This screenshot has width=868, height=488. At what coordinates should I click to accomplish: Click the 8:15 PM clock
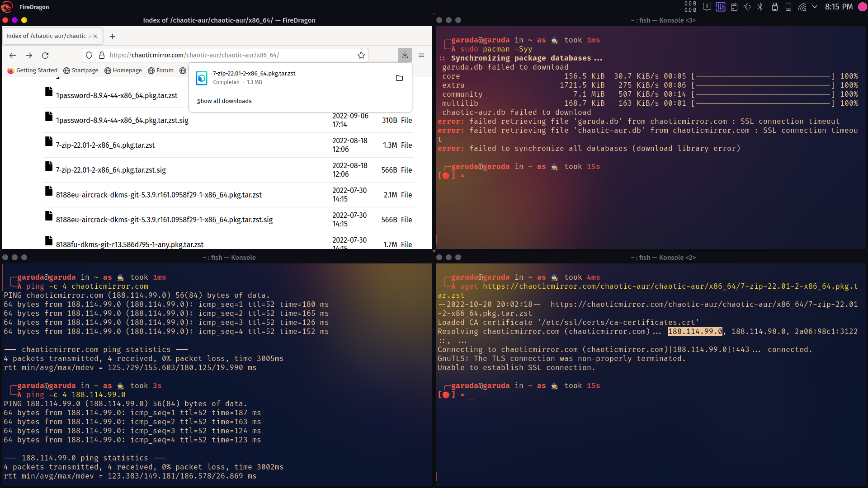click(839, 7)
